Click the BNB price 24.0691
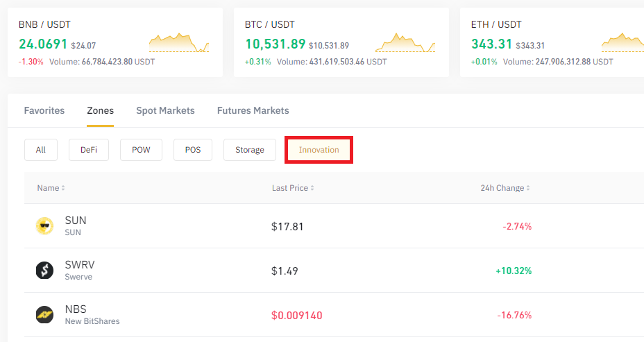The height and width of the screenshot is (342, 644). pos(43,44)
